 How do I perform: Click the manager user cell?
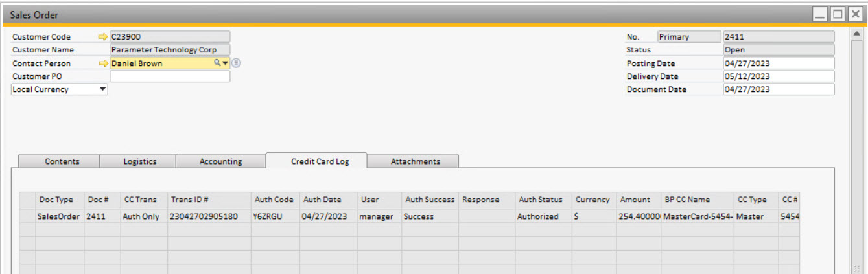[x=379, y=216]
